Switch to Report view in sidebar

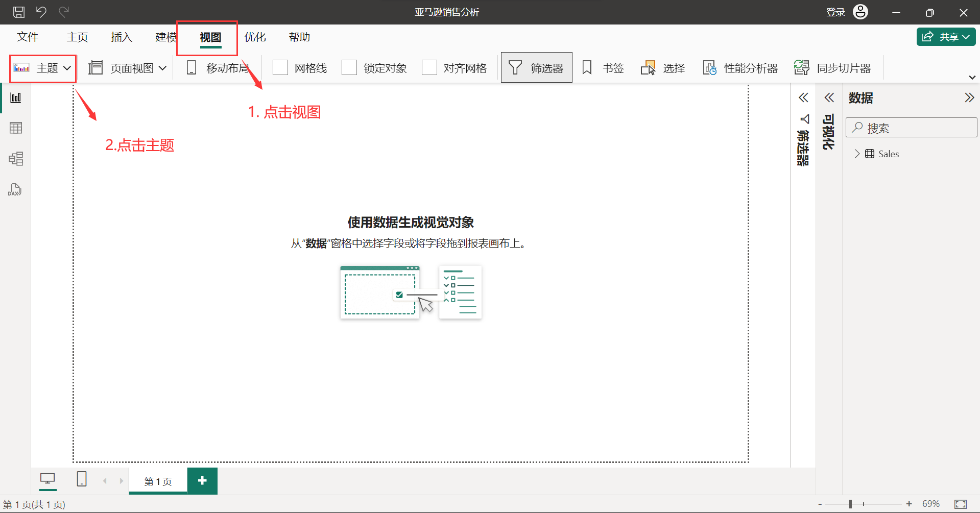point(16,97)
